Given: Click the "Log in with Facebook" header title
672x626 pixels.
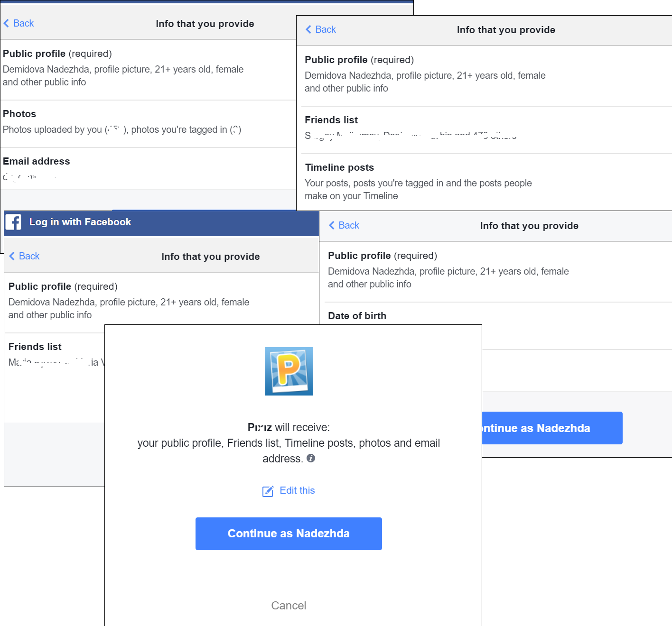Looking at the screenshot, I should [80, 222].
